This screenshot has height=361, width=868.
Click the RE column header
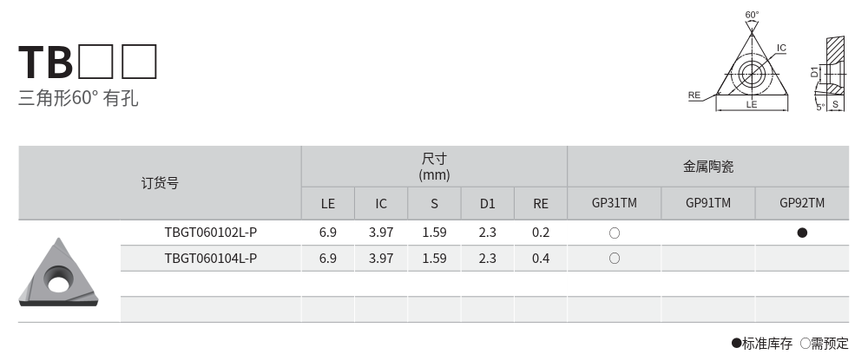[x=541, y=204]
